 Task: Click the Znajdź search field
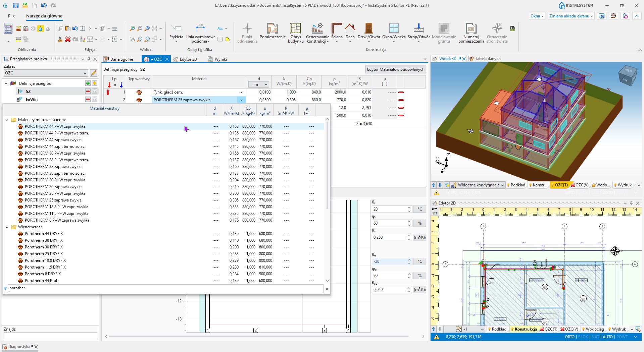click(x=50, y=336)
